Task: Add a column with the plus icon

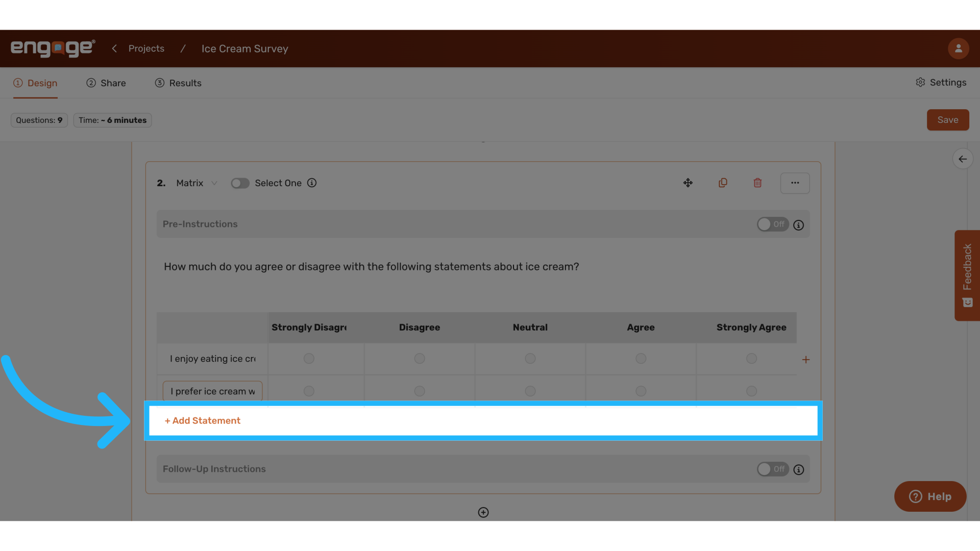Action: point(806,360)
